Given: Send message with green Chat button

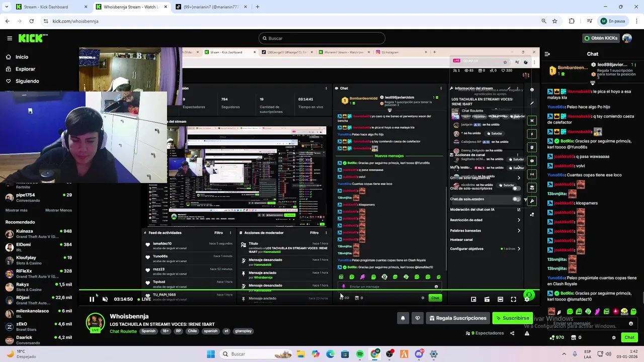Looking at the screenshot, I should pos(629,337).
